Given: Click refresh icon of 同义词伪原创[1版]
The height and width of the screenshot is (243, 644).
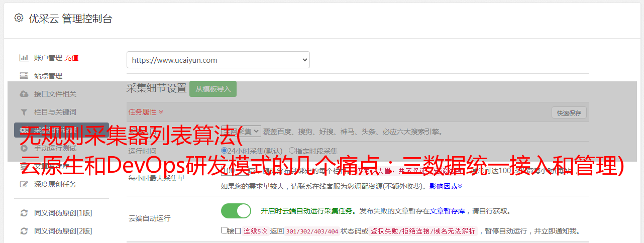Looking at the screenshot, I should click(24, 213).
